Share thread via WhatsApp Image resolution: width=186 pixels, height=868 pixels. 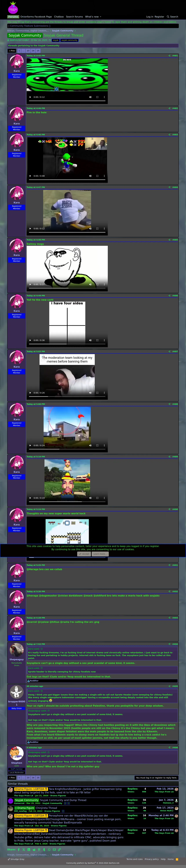pyautogui.click(x=49, y=849)
